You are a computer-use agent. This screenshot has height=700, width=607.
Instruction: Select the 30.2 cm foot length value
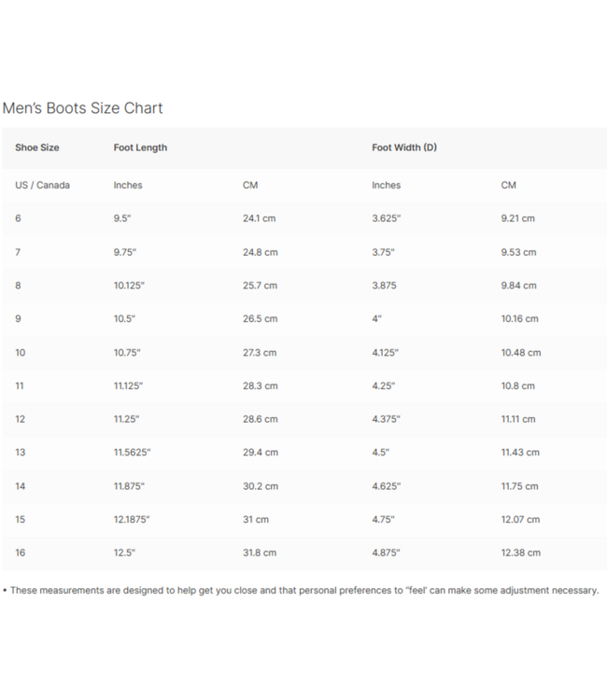[260, 486]
